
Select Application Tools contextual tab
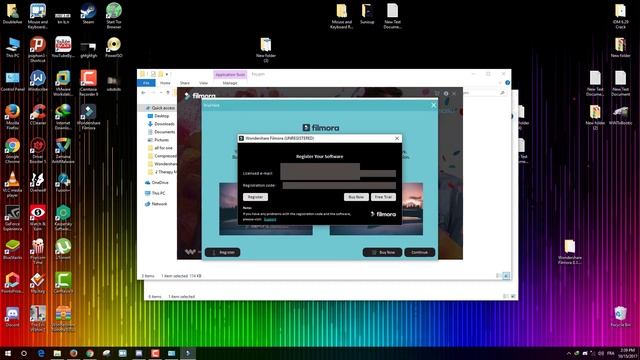(x=230, y=74)
